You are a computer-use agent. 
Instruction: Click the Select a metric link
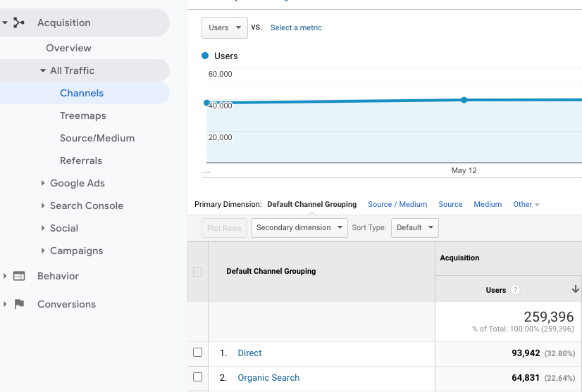[x=296, y=27]
